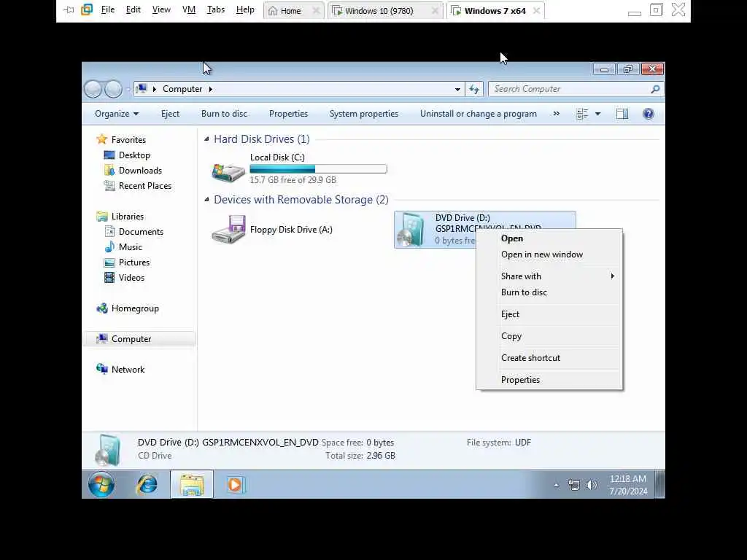Click the search magnifier icon
This screenshot has width=747, height=560.
[x=656, y=89]
